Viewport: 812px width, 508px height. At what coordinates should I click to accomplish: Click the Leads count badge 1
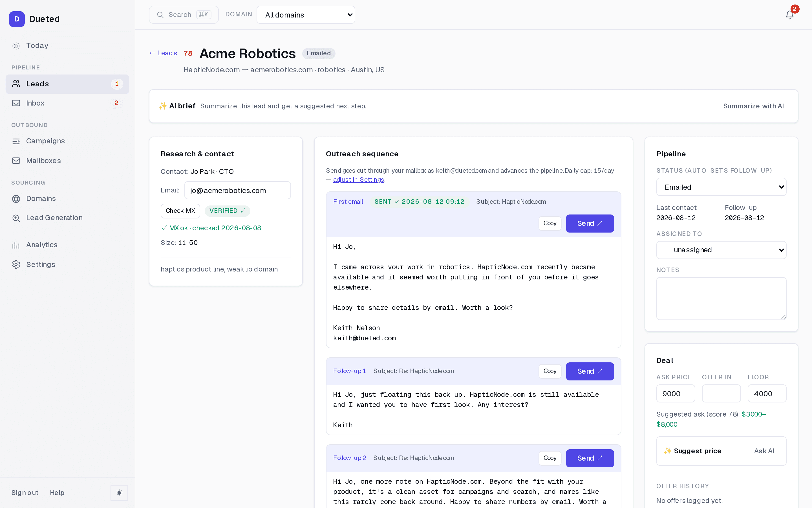[117, 84]
